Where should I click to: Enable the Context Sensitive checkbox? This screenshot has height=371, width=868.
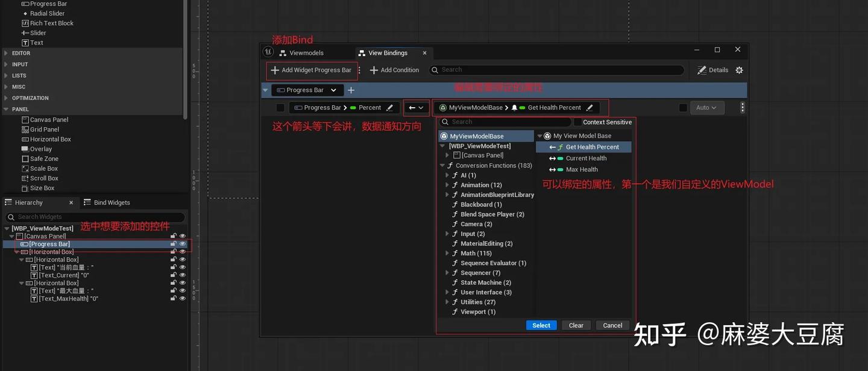pos(577,122)
